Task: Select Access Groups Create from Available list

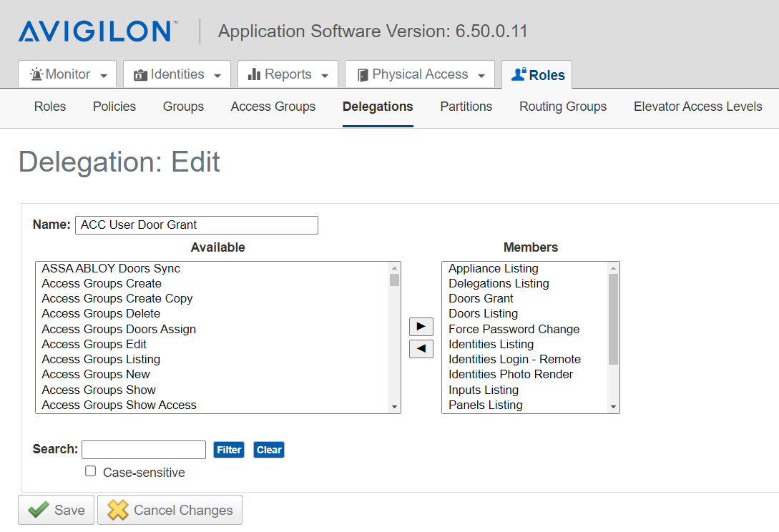Action: click(101, 283)
